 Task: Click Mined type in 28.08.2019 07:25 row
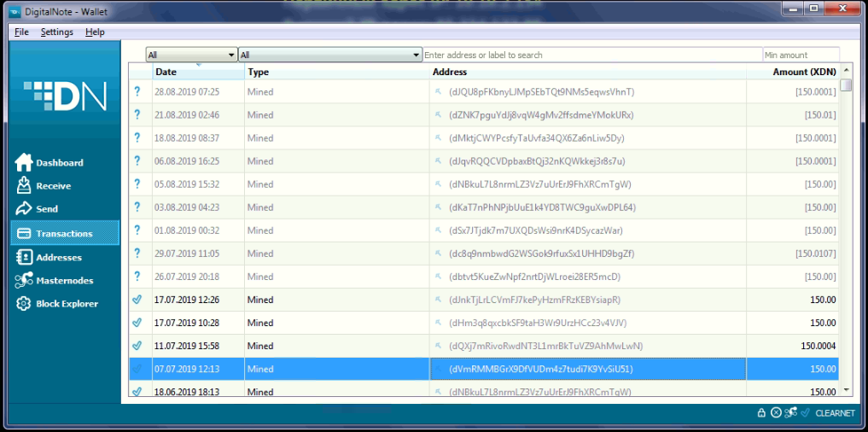pos(260,92)
